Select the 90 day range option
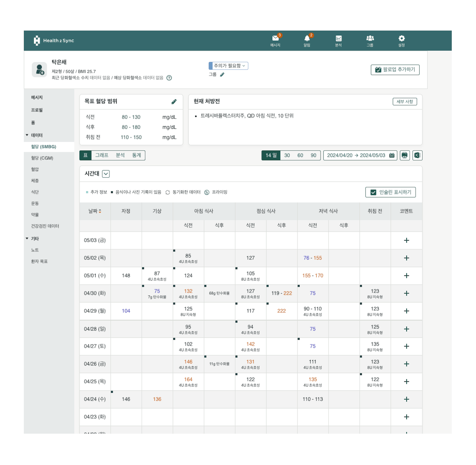Viewport: 476px width, 465px height. [x=313, y=155]
